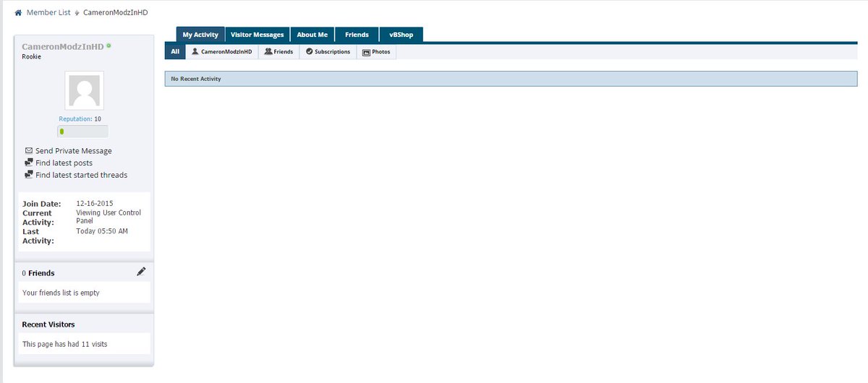Viewport: 868px width, 383px height.
Task: Click the CameronModzInHD profile username heading
Action: tap(63, 46)
